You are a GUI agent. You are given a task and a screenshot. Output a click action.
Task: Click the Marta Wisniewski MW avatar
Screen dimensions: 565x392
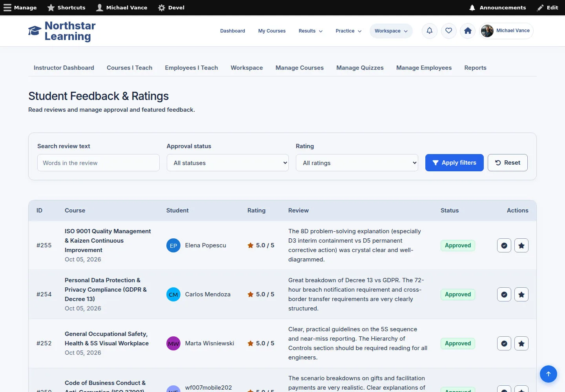173,343
